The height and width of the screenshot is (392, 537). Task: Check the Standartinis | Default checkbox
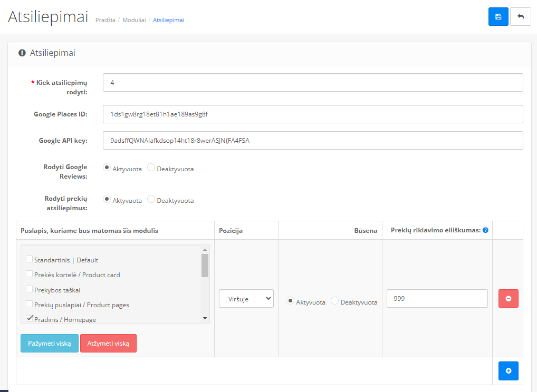coord(30,259)
